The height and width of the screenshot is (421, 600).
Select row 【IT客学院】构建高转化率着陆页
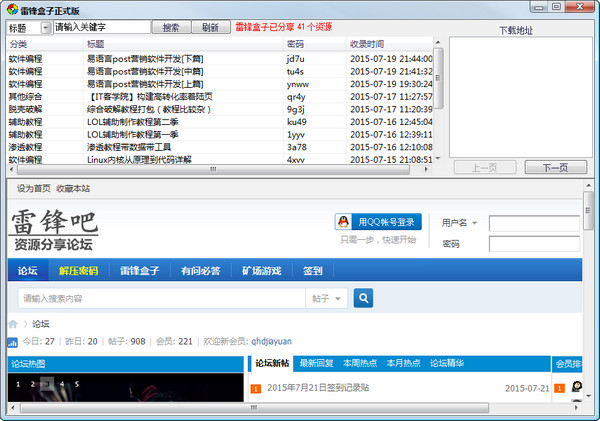220,96
